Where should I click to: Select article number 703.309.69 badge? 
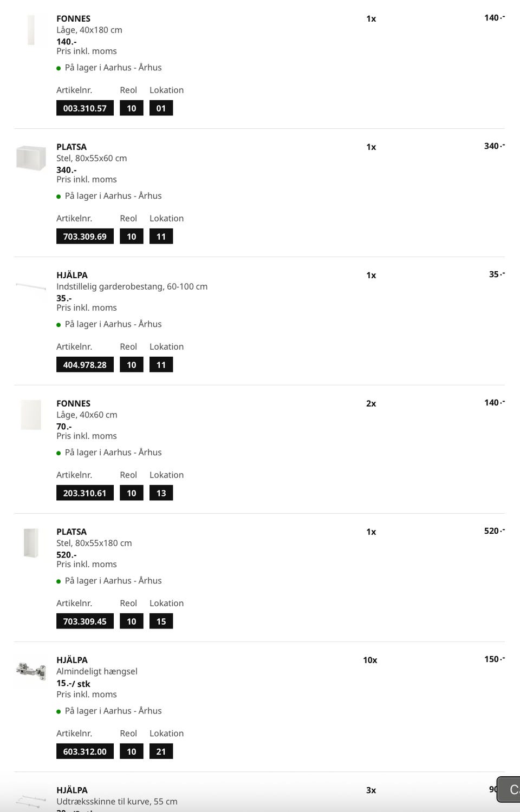(85, 237)
